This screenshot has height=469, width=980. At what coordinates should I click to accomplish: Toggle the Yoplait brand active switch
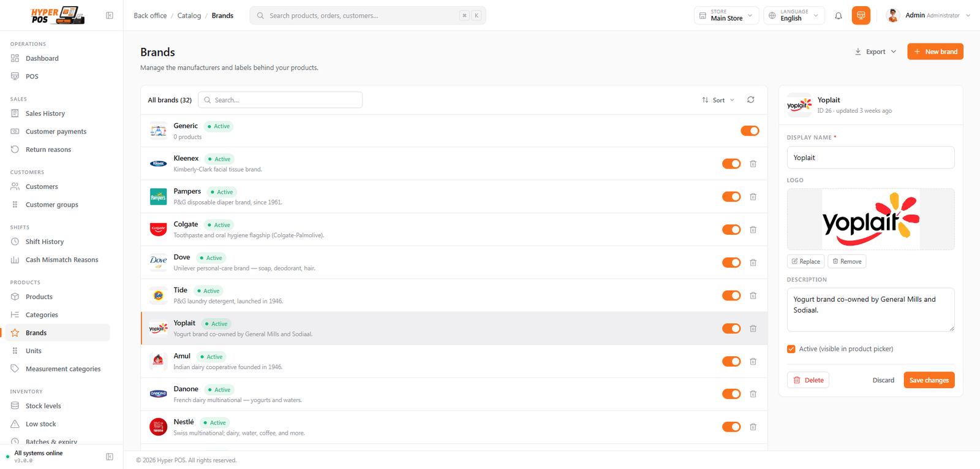731,329
